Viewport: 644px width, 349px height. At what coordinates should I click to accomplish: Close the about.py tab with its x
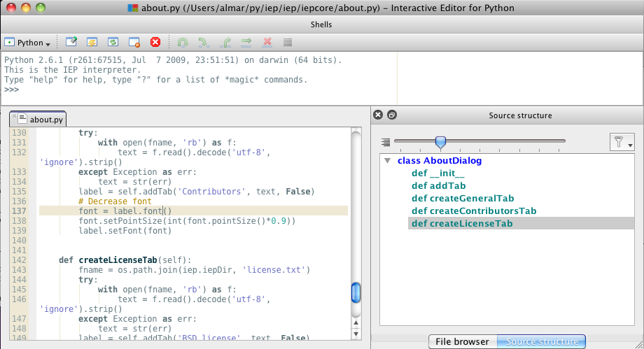(x=14, y=116)
